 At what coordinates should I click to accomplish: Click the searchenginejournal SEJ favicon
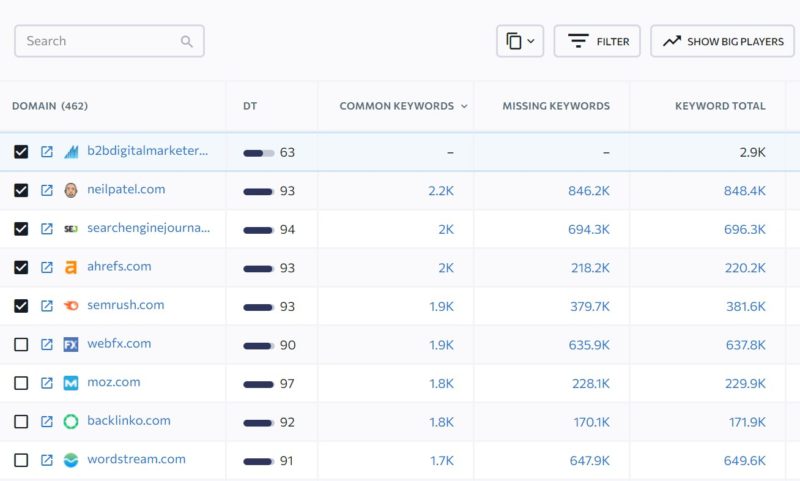(71, 229)
